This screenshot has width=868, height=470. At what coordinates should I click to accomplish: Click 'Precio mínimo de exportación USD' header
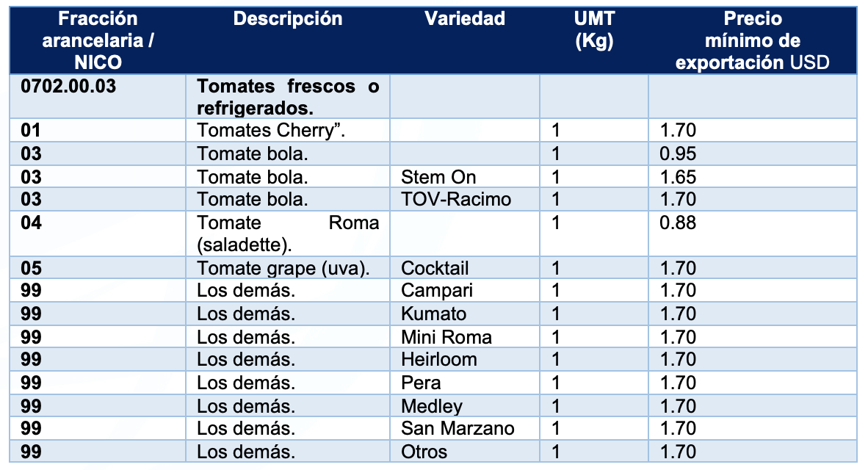(x=752, y=40)
